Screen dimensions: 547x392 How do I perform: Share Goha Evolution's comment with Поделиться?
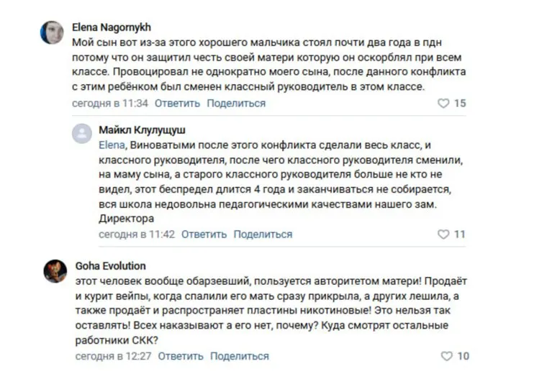point(240,357)
